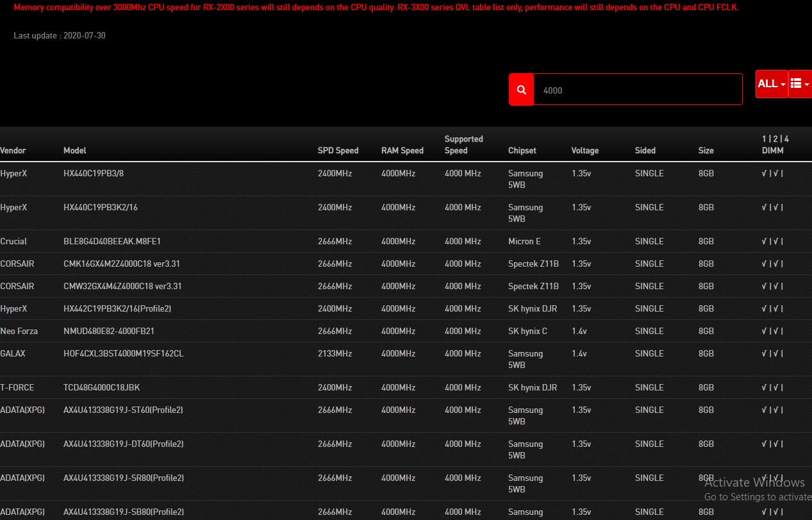Image resolution: width=812 pixels, height=520 pixels.
Task: Click the search field containing 4000
Action: [x=638, y=90]
